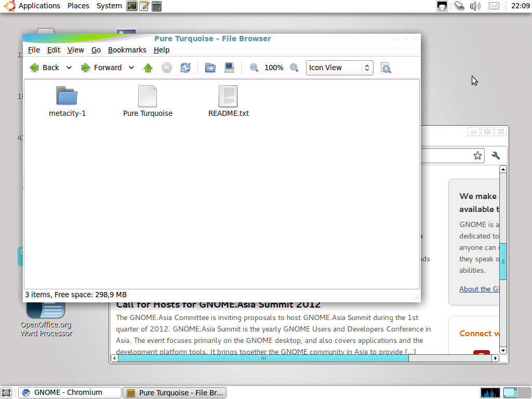
Task: Zoom in the file view
Action: 294,68
